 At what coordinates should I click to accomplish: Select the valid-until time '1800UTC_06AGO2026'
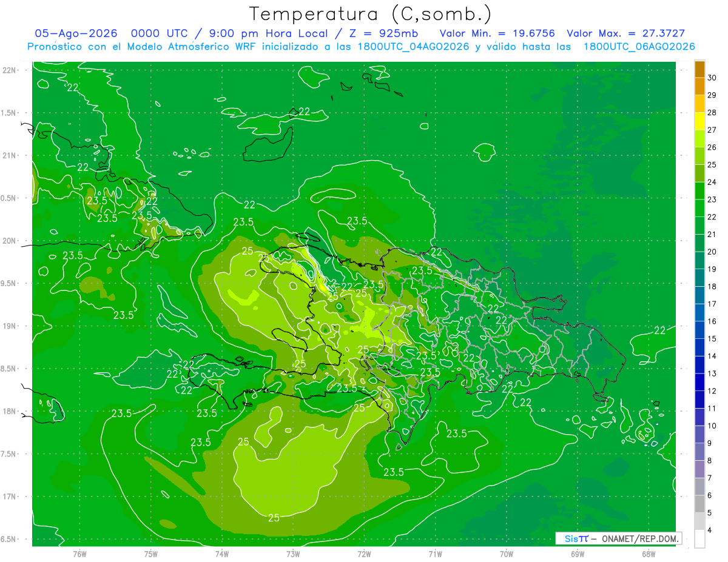click(639, 47)
